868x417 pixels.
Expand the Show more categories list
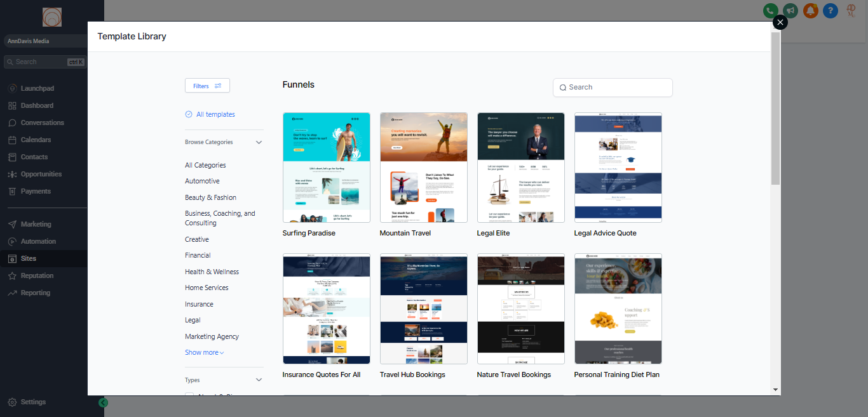click(204, 353)
